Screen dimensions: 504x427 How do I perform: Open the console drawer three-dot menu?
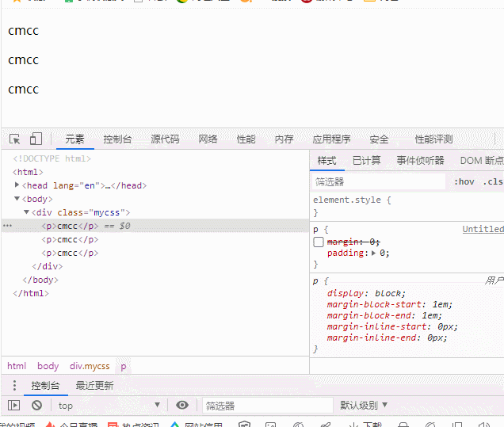[x=14, y=385]
